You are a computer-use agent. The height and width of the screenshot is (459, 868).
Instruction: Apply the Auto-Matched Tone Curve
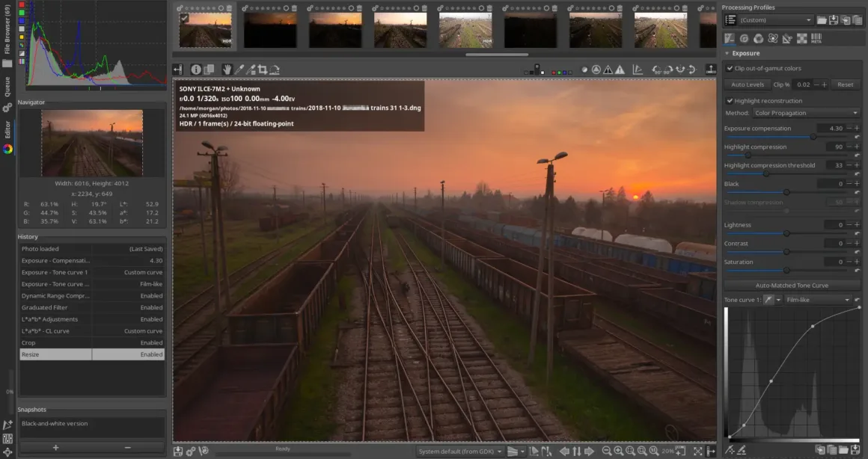791,285
